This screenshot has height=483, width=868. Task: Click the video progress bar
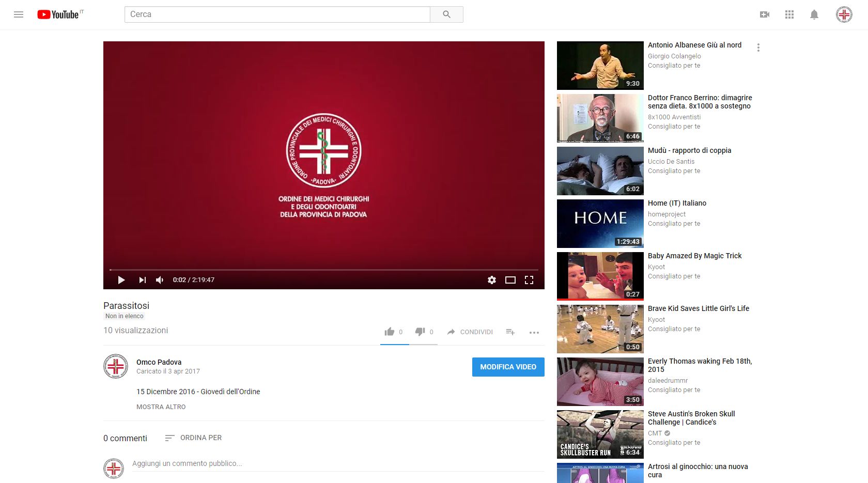[324, 270]
